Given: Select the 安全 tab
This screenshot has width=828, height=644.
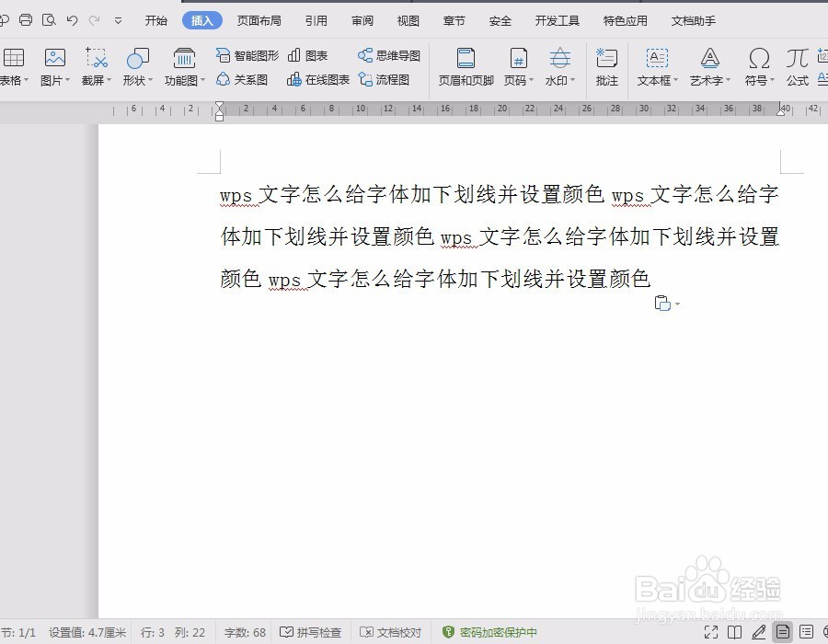Looking at the screenshot, I should [500, 20].
